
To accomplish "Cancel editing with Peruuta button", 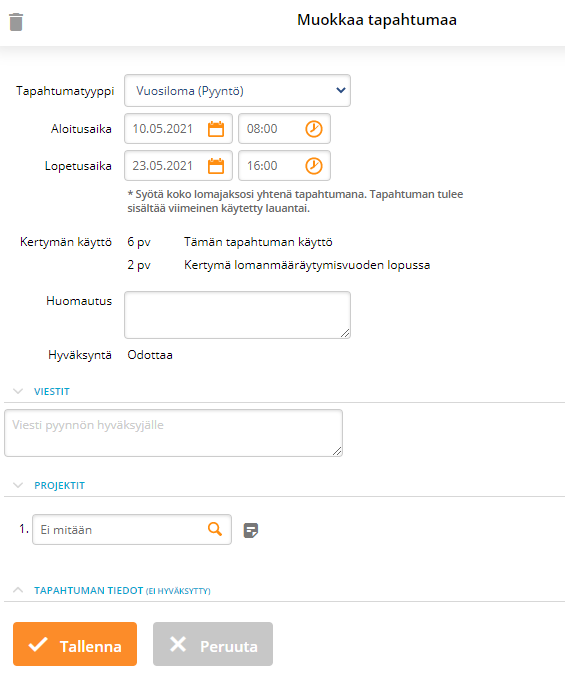I will (x=213, y=644).
